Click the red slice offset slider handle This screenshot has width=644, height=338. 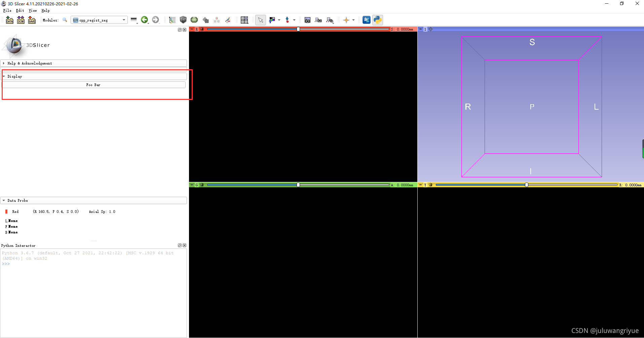[298, 29]
